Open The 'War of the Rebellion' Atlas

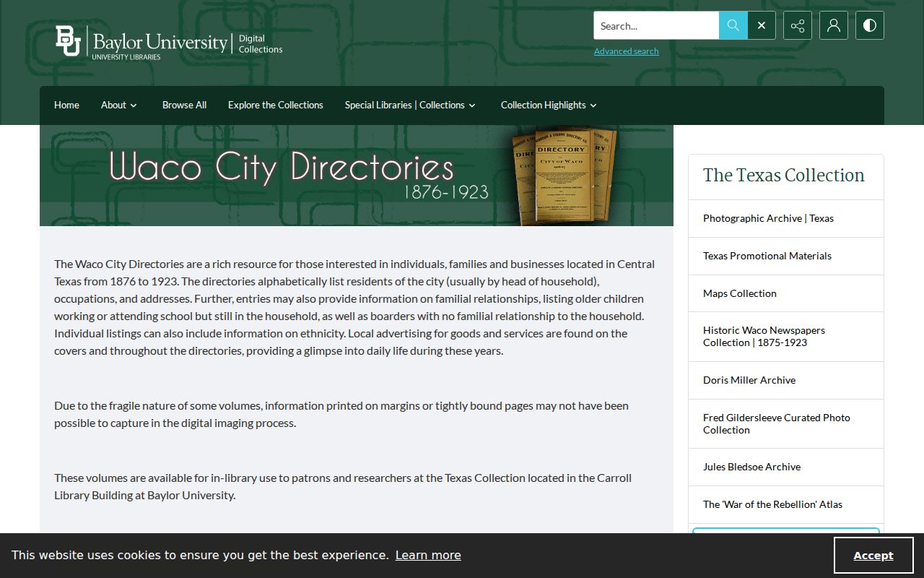786,504
